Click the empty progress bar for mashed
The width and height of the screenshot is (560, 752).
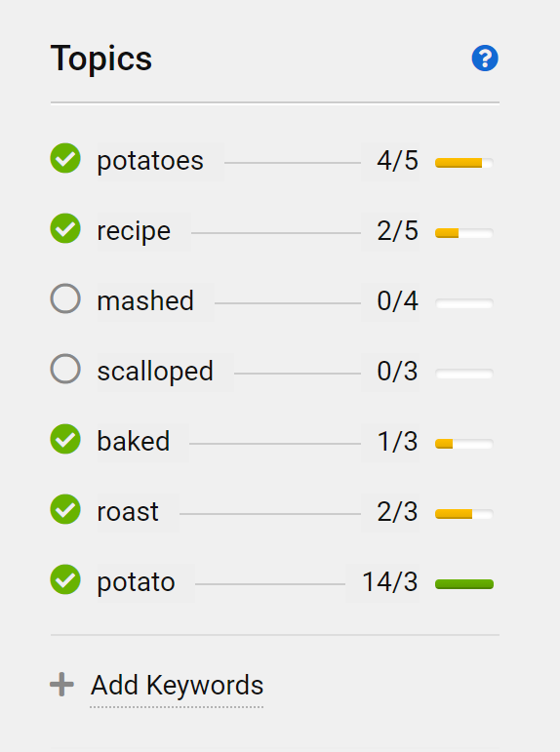click(464, 303)
